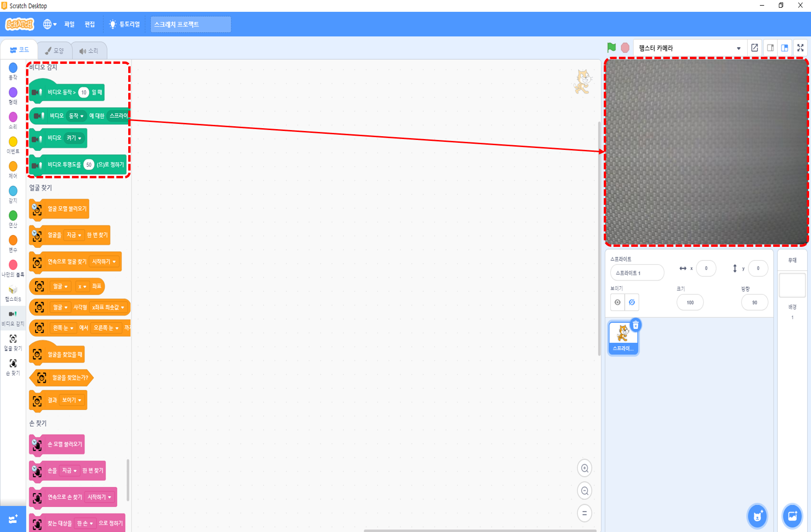Open the add extension button
Viewport: 811px width, 532px height.
[13, 519]
